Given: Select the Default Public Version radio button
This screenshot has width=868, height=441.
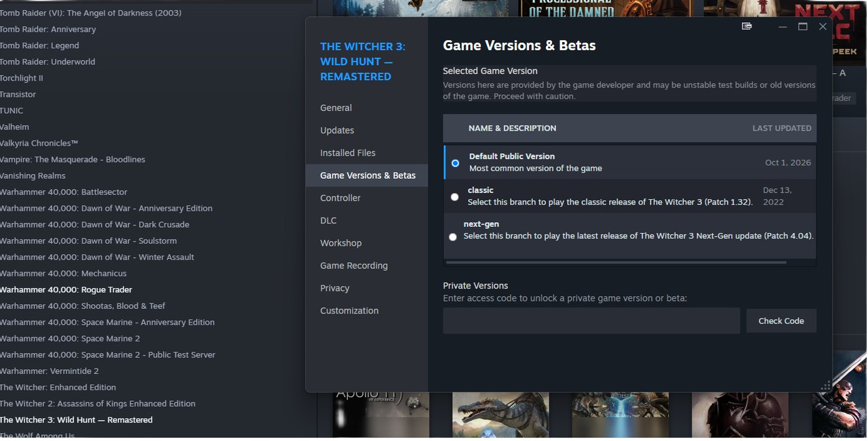Looking at the screenshot, I should tap(455, 163).
